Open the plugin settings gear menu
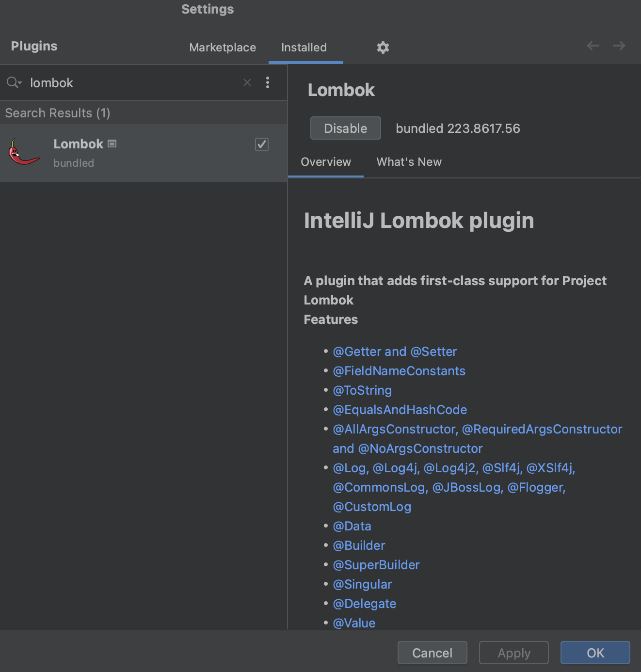Viewport: 641px width, 672px height. 383,47
